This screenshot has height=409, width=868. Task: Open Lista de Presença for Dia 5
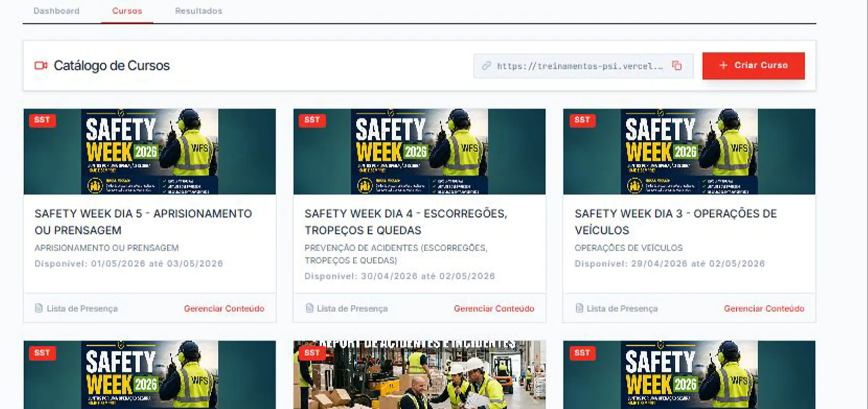[76, 309]
